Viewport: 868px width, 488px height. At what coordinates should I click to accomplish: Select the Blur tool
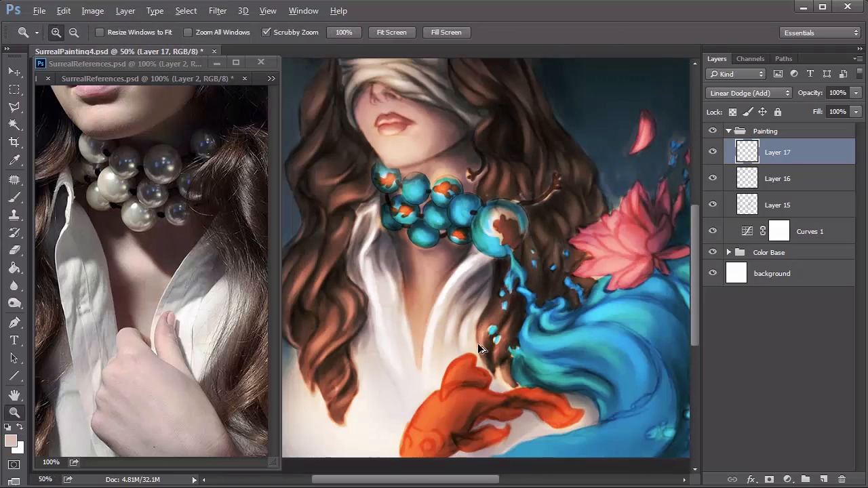(14, 285)
